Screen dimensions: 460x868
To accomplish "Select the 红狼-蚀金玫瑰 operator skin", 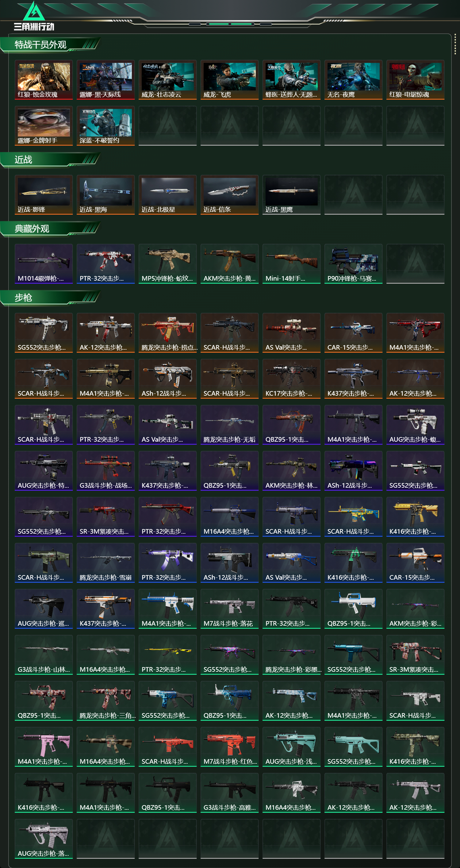I will 44,80.
